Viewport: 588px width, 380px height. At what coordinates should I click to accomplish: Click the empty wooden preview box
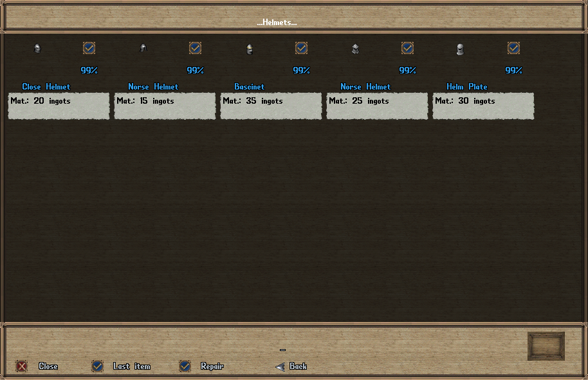click(x=546, y=346)
